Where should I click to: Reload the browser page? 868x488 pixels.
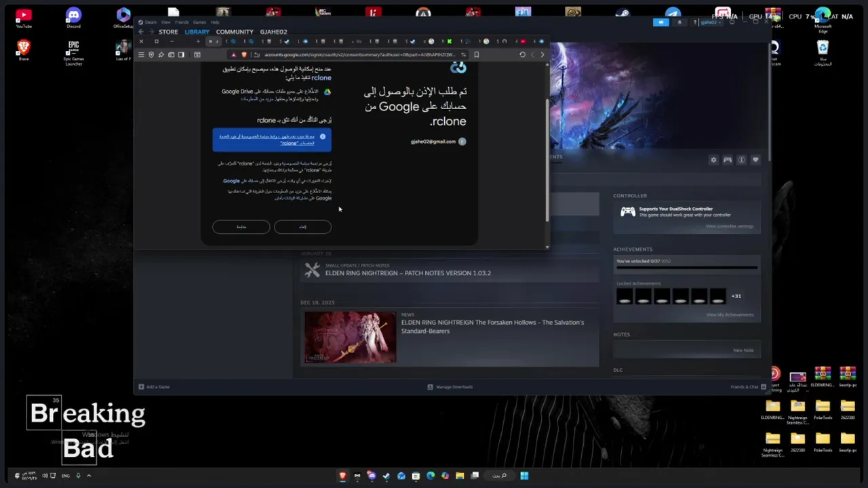point(522,55)
